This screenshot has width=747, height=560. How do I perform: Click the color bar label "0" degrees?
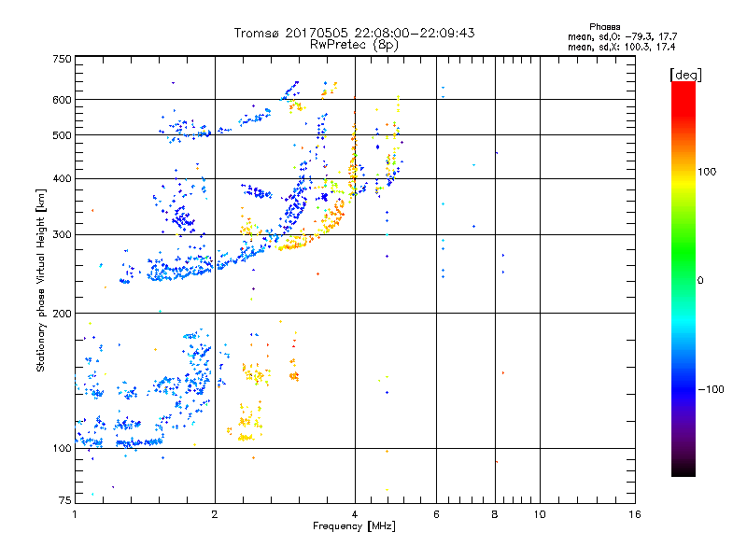(x=700, y=280)
